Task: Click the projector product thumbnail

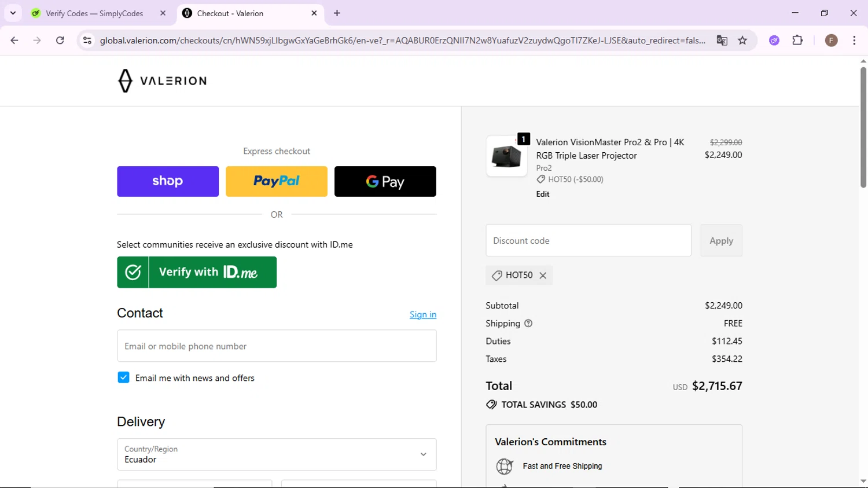Action: coord(506,156)
